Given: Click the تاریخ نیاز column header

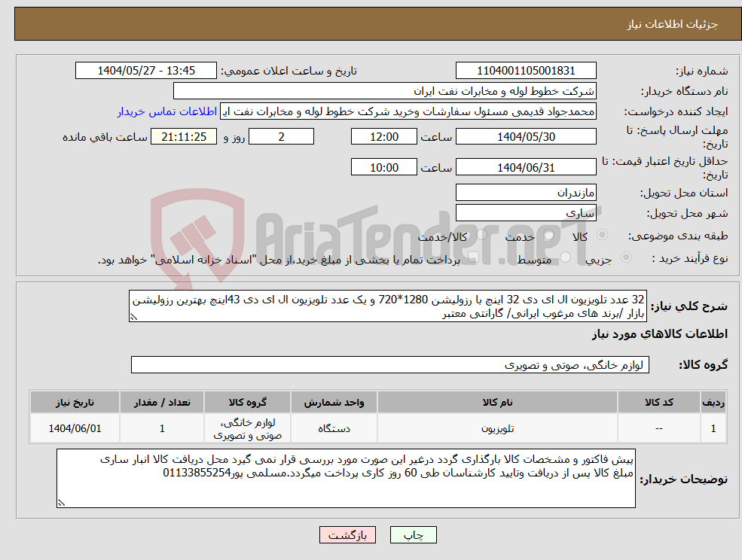Looking at the screenshot, I should (x=75, y=402).
